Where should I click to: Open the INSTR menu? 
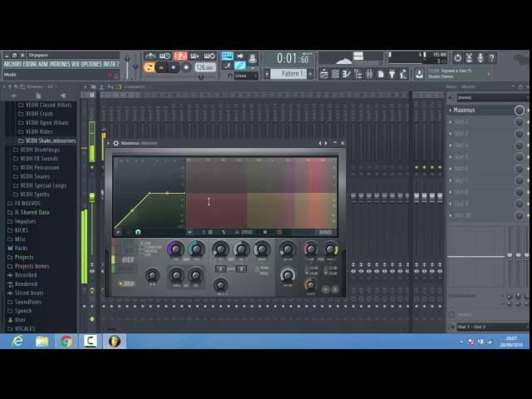[x=109, y=64]
